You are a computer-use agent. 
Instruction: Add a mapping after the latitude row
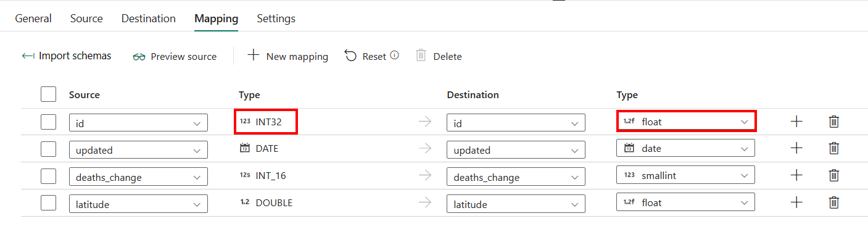(x=796, y=202)
